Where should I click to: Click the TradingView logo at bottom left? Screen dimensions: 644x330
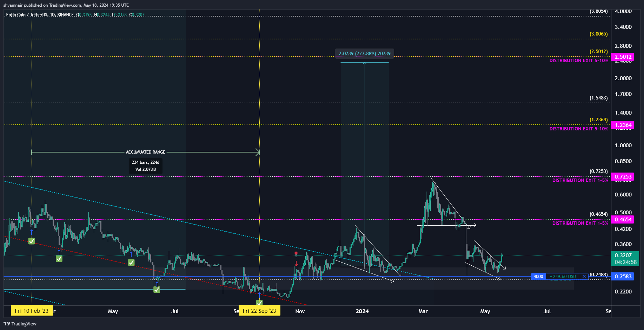click(x=20, y=324)
